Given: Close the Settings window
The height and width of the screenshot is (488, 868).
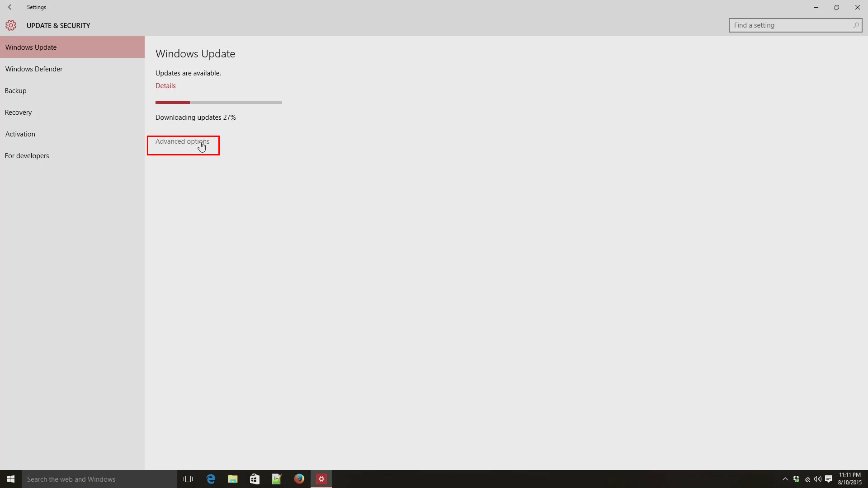Looking at the screenshot, I should point(858,7).
